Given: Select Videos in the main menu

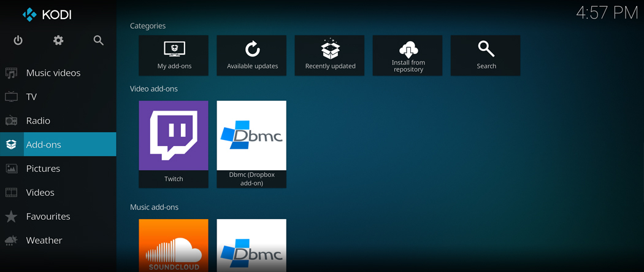Looking at the screenshot, I should tap(58, 192).
